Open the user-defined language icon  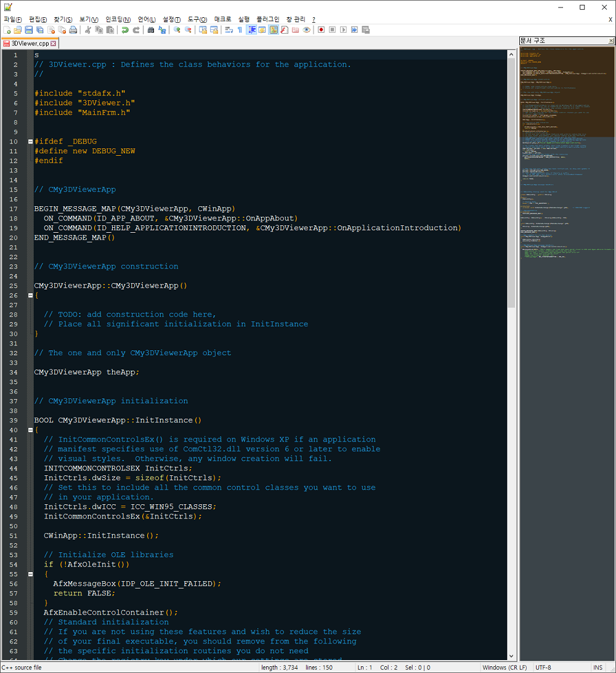pyautogui.click(x=262, y=30)
